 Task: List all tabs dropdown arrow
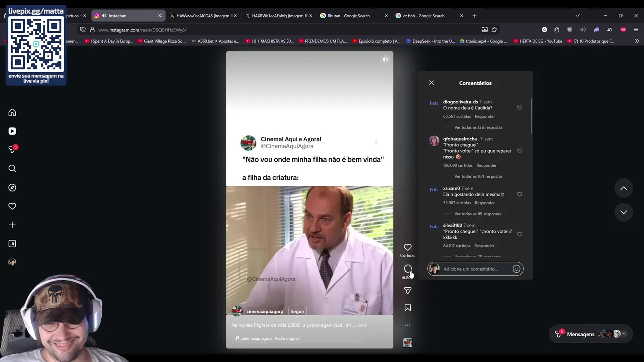(577, 16)
